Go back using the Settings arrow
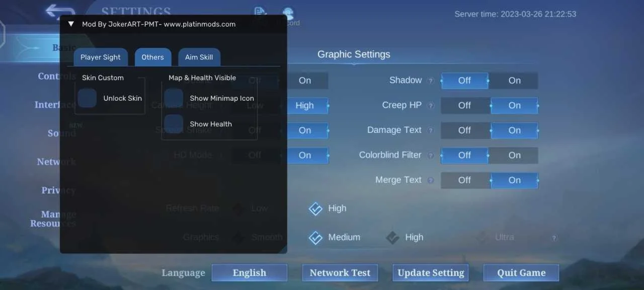Image resolution: width=644 pixels, height=290 pixels. 60,11
